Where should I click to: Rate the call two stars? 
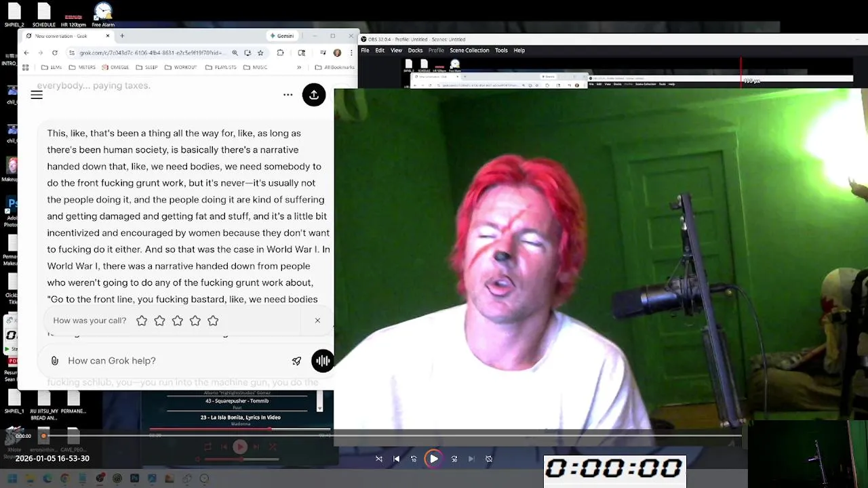click(x=159, y=321)
